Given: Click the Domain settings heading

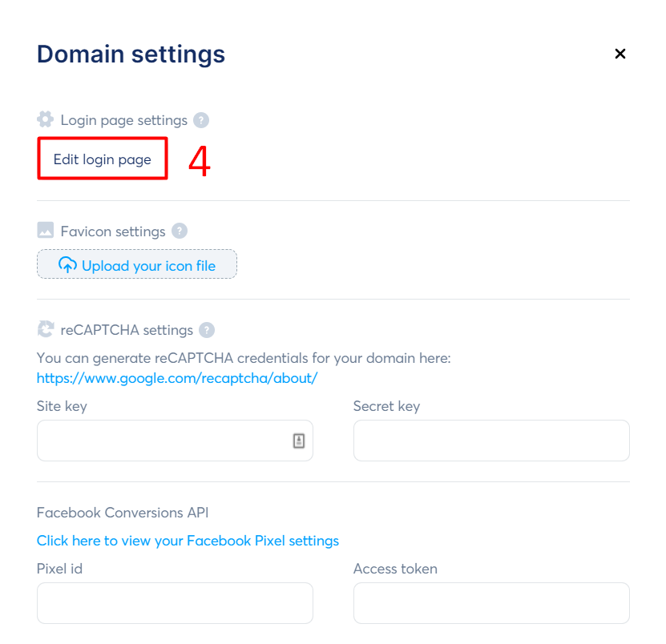Looking at the screenshot, I should [130, 54].
